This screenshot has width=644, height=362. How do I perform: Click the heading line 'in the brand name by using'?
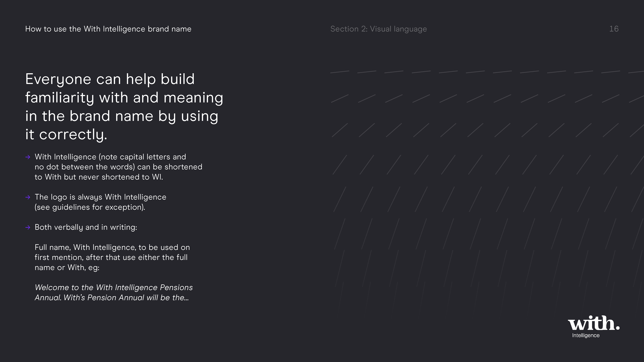(122, 116)
